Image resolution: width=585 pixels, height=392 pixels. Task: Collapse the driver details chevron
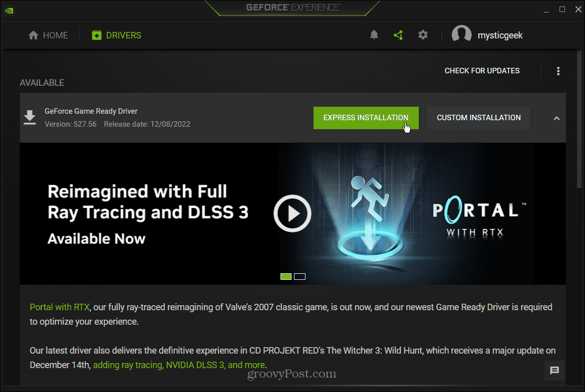tap(557, 118)
